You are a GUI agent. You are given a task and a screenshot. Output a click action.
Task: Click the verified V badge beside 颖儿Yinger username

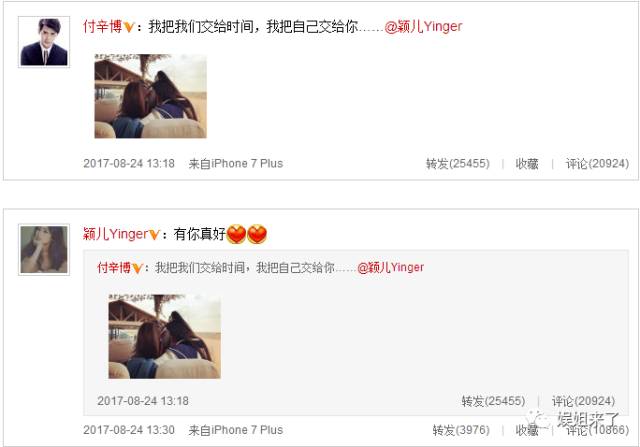point(153,235)
